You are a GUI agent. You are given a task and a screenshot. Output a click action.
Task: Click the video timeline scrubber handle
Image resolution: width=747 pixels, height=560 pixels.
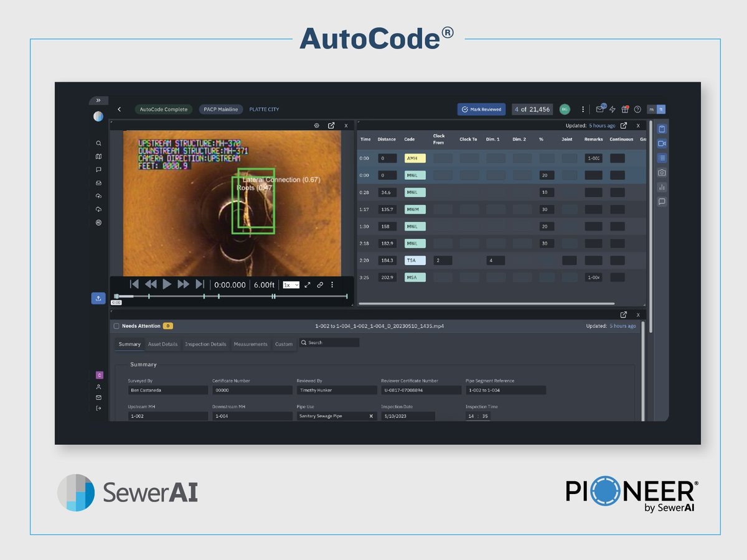click(116, 296)
